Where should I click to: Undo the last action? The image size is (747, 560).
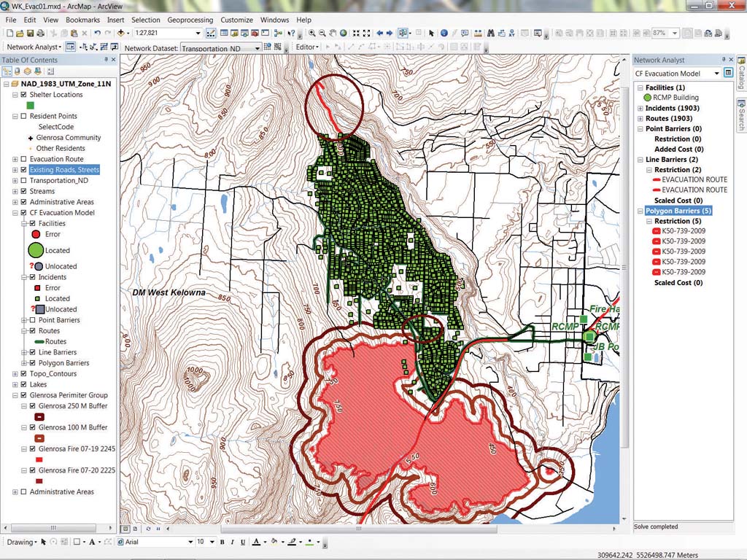point(98,34)
